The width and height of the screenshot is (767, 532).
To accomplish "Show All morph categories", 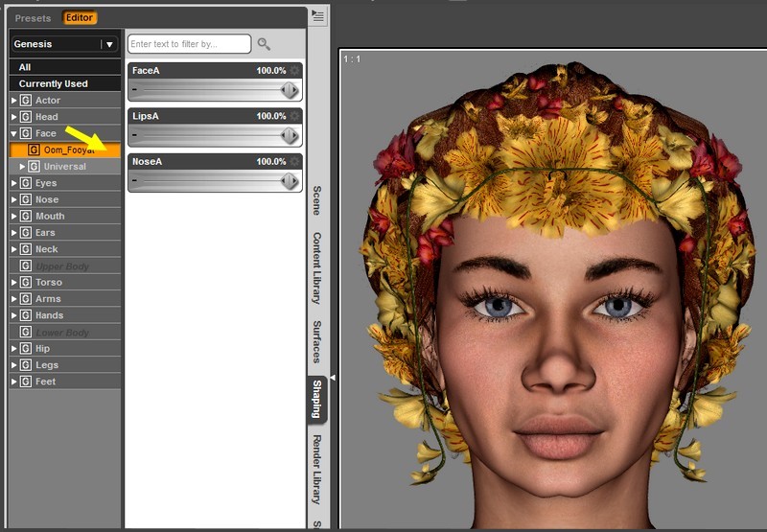I will pos(65,67).
